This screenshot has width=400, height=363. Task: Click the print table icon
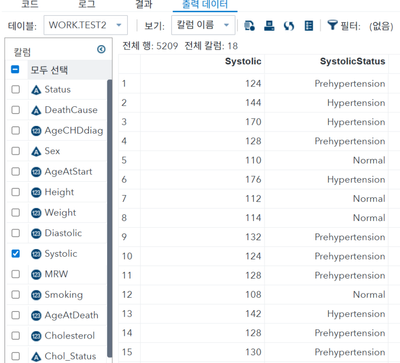coord(269,25)
